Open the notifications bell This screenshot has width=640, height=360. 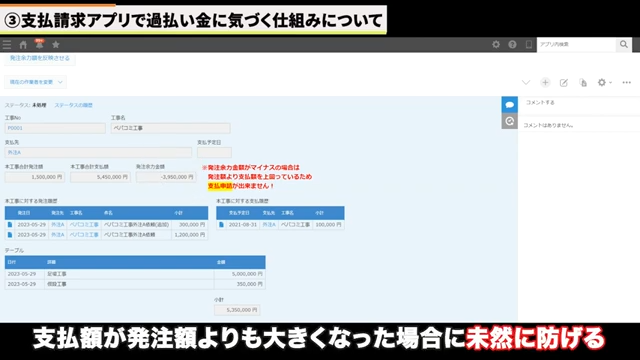39,44
